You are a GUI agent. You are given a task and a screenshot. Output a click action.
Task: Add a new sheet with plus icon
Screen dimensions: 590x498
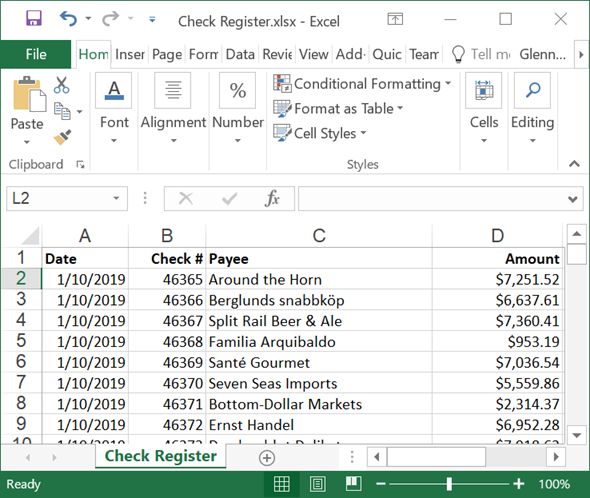[267, 458]
